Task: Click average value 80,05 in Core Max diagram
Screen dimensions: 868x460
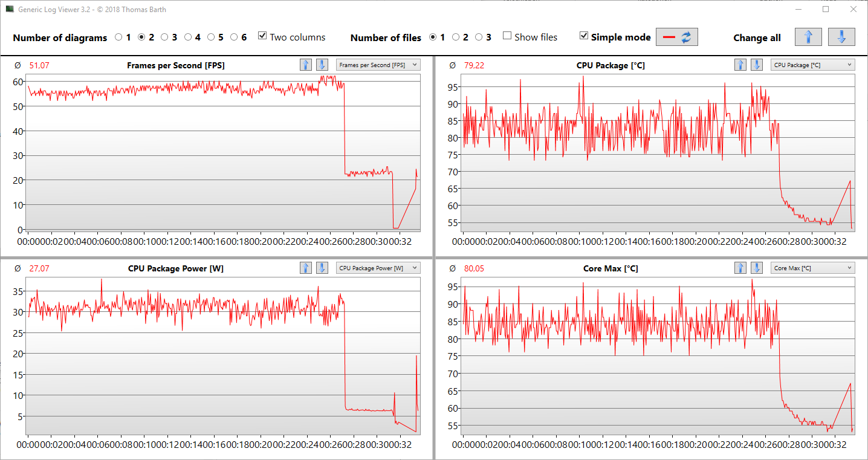Action: 474,268
